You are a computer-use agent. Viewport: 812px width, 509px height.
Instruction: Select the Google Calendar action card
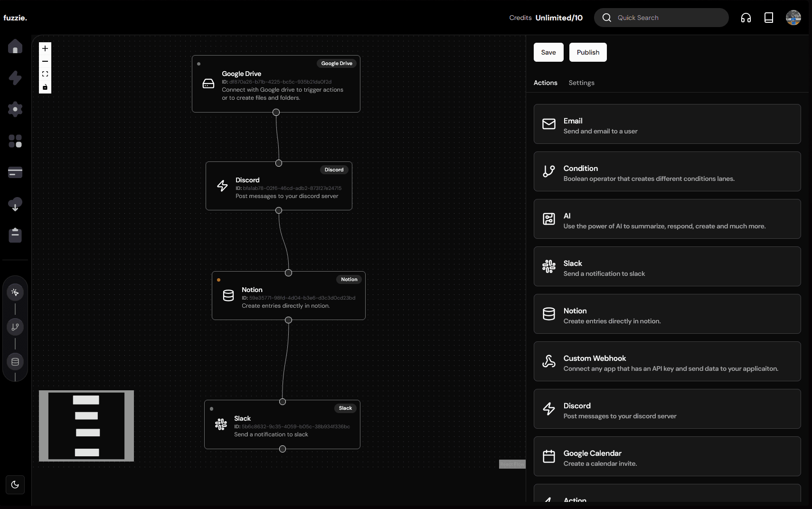tap(667, 456)
